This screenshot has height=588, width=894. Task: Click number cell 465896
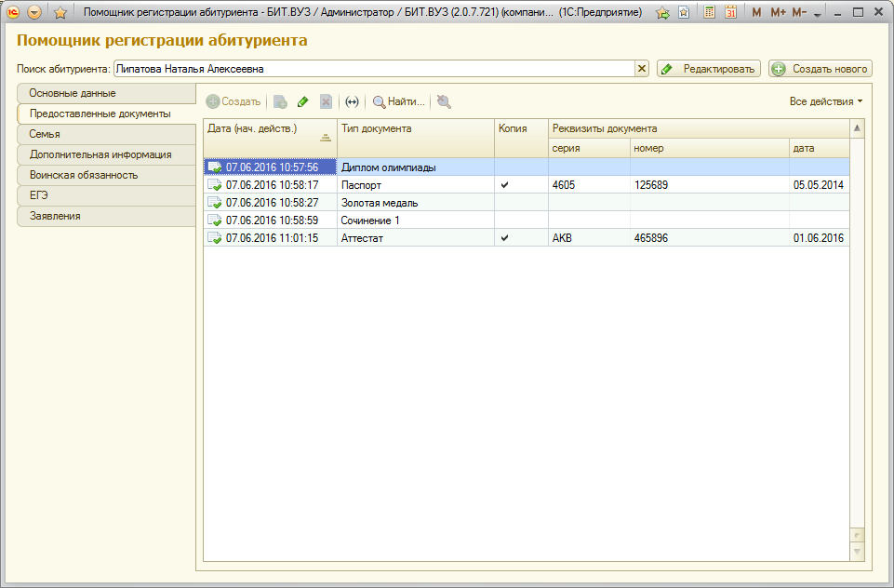[709, 238]
